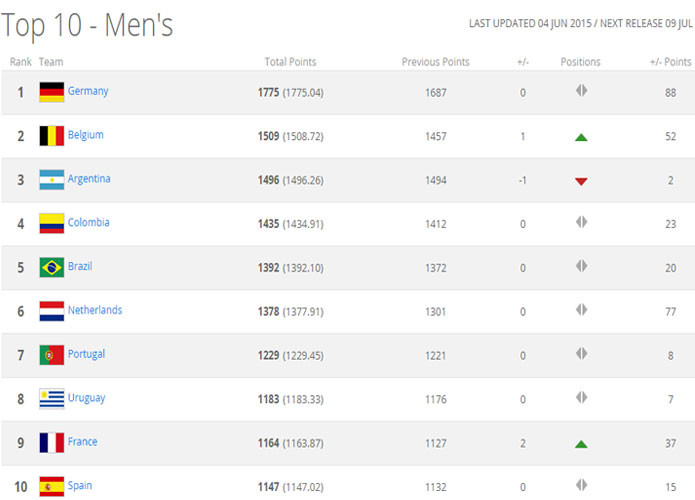Screen dimensions: 695x500
Task: Open the Argentina team link
Action: 89,179
